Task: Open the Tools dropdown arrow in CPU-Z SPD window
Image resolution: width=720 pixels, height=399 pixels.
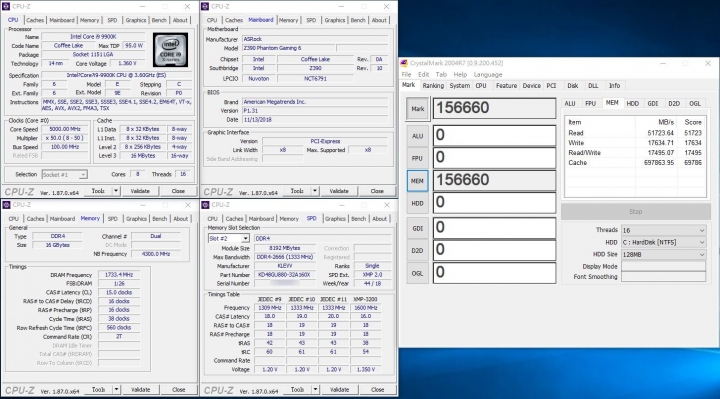Action: click(315, 390)
